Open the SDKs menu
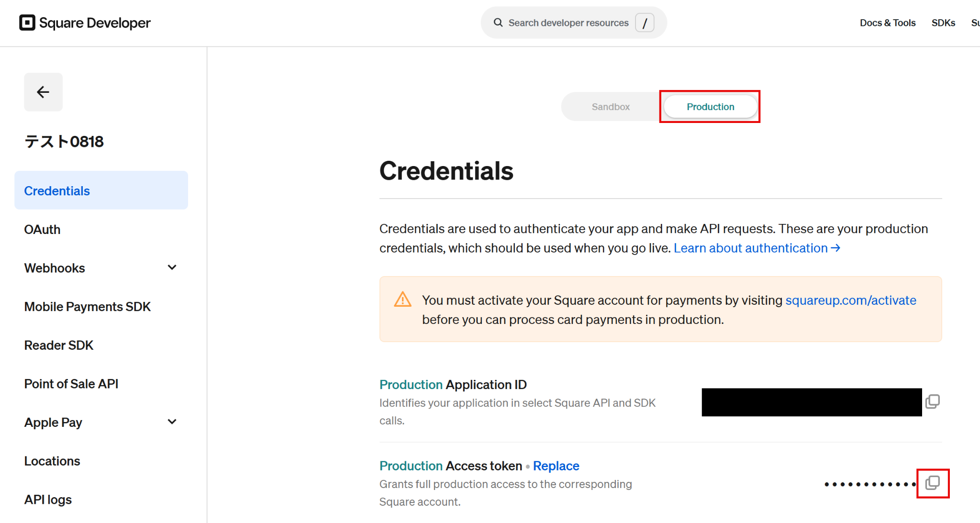 [x=943, y=23]
